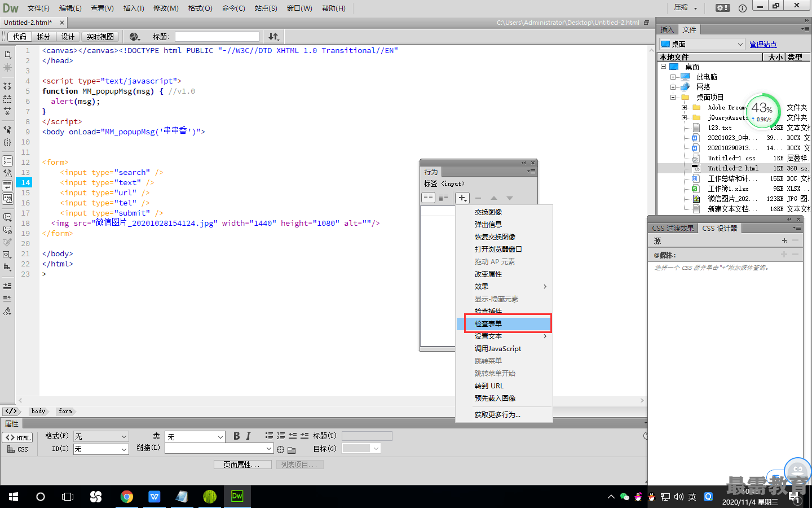
Task: Click the Wrap Tag icon
Action: [x=8, y=242]
